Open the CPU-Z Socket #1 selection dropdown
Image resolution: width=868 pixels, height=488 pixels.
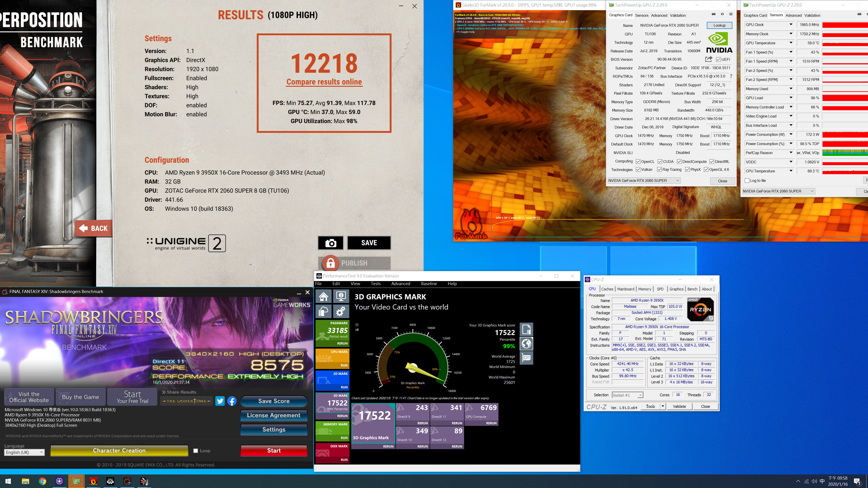click(x=627, y=395)
